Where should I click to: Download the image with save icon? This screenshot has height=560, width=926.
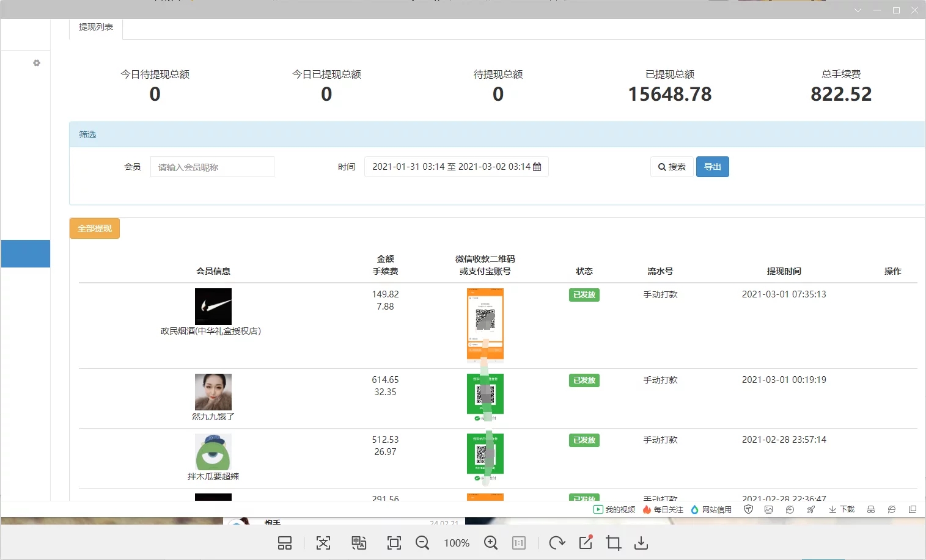[x=641, y=543]
